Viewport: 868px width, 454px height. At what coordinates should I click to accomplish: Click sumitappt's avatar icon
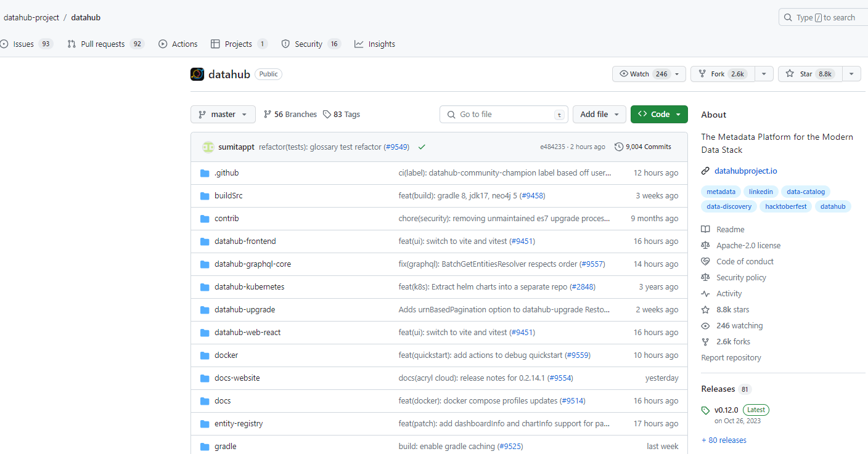pyautogui.click(x=208, y=147)
